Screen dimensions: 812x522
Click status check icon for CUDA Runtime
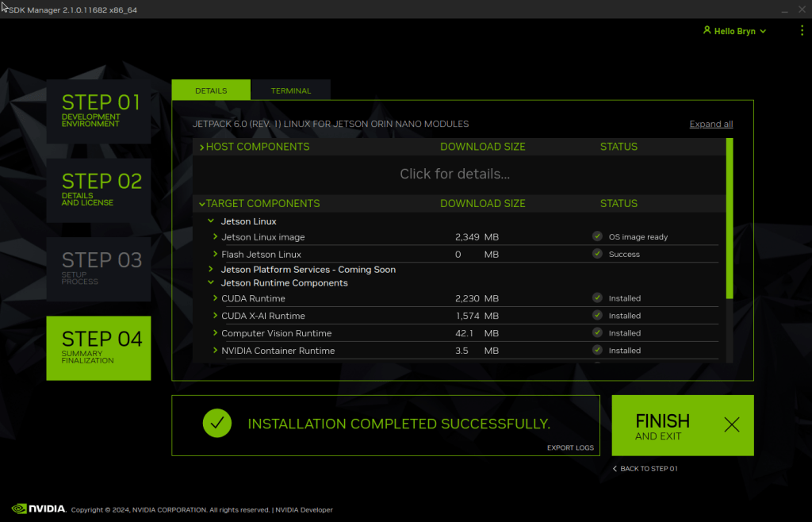(597, 298)
